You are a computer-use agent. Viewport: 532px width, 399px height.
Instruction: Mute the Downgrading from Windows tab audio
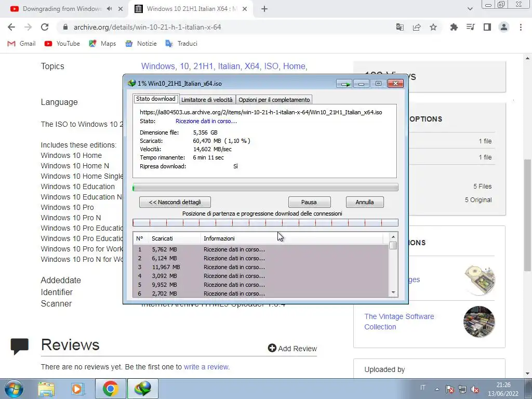[109, 9]
